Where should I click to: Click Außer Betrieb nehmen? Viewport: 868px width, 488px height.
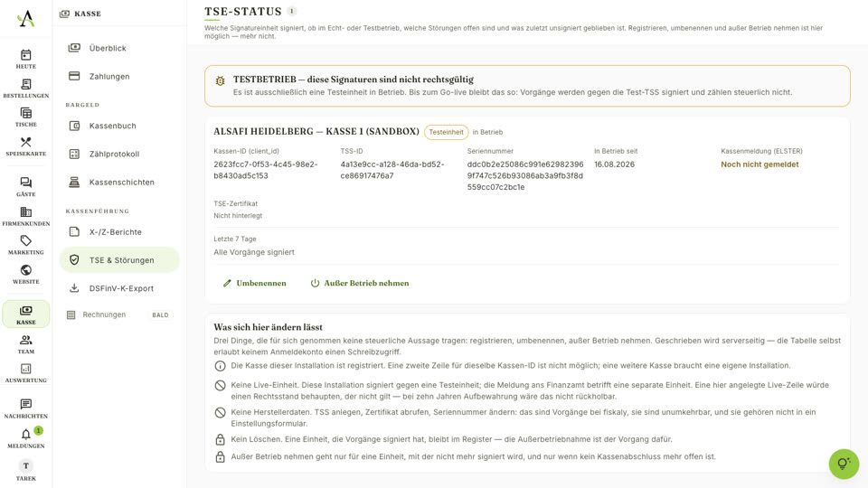[x=360, y=283]
